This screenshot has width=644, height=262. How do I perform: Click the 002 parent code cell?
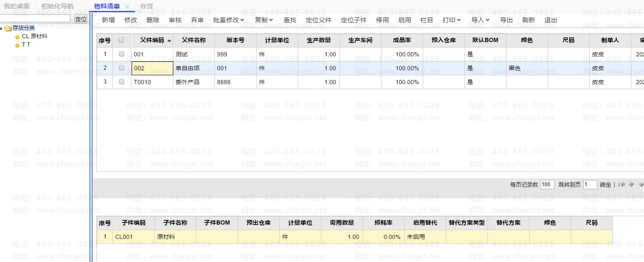pyautogui.click(x=152, y=68)
